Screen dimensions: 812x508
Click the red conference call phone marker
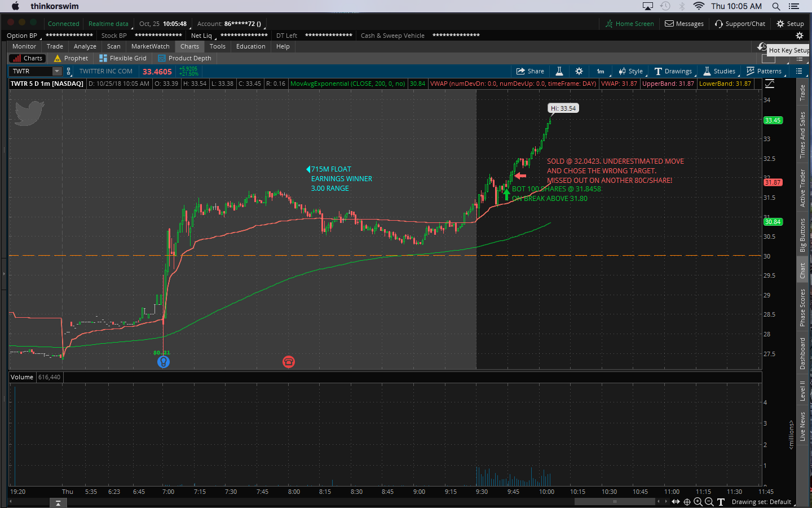click(x=289, y=362)
